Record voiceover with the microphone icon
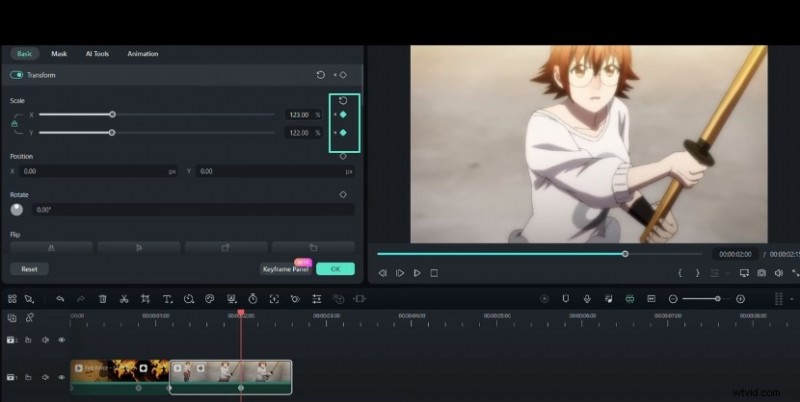 point(587,299)
